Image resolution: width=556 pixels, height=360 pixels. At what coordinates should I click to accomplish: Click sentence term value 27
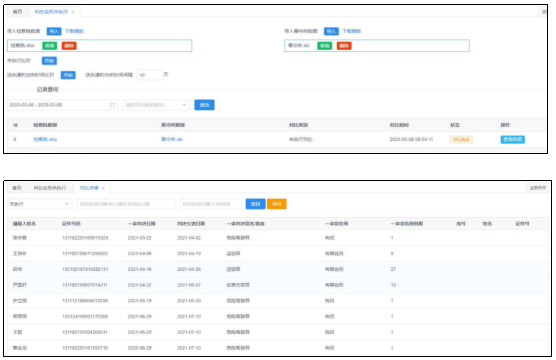pos(393,269)
